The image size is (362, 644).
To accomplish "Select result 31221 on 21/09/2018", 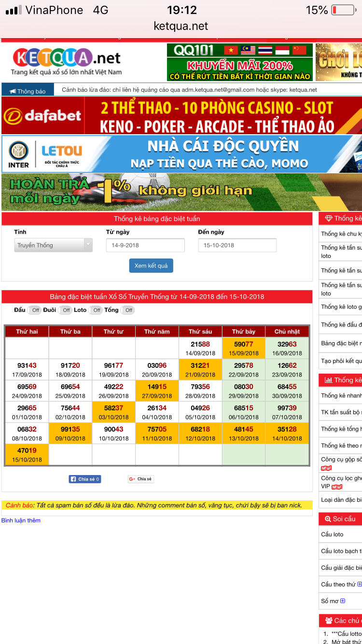I will coord(200,369).
